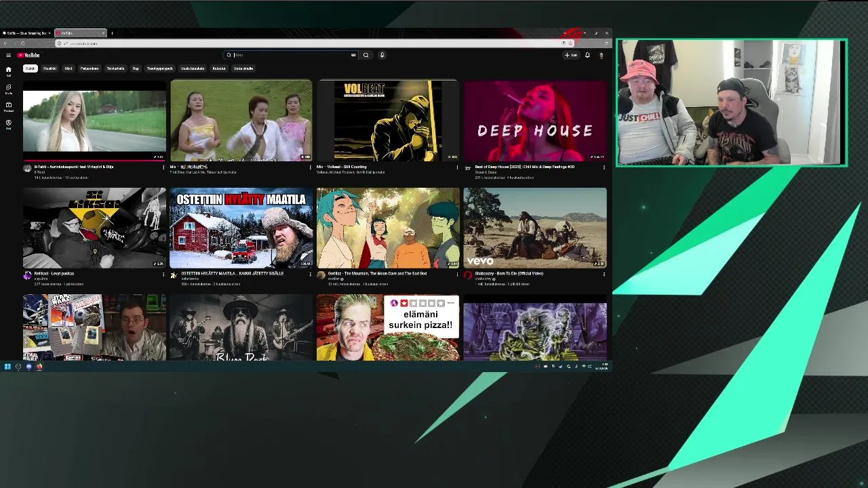The image size is (868, 488).
Task: Open the browser icon on the taskbar
Action: (39, 367)
